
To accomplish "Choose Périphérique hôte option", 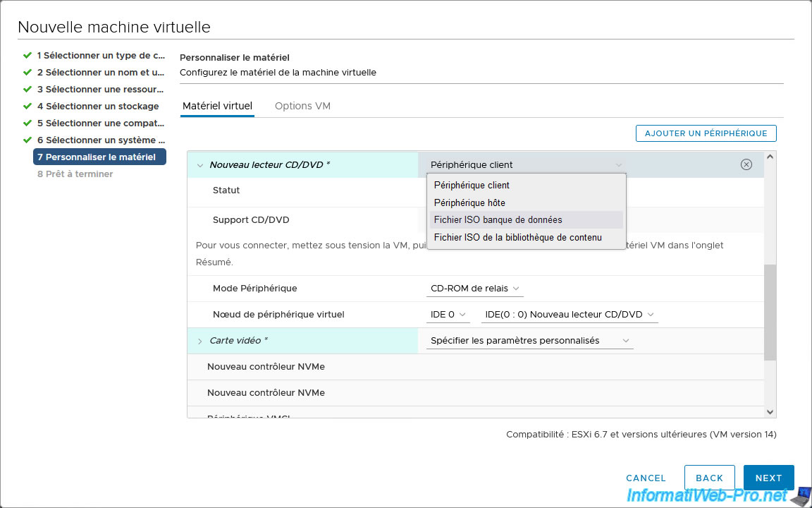I will coord(469,202).
